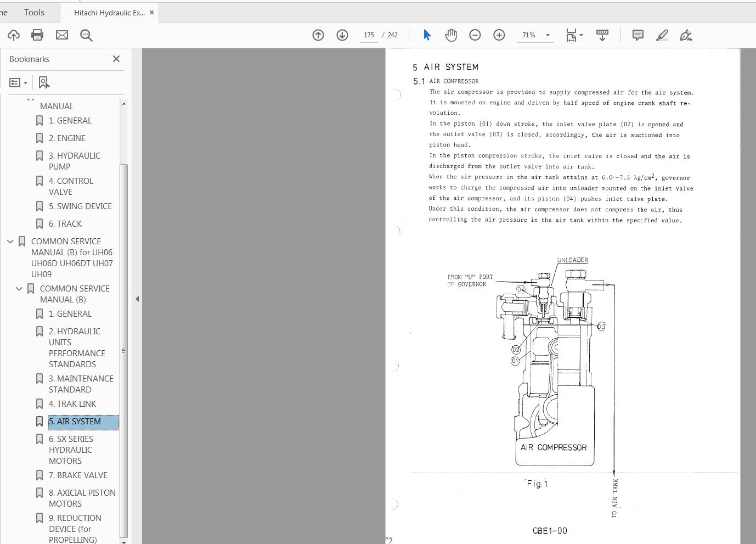Collapse COMMON SERVICE MANUAL (B) for UH06 bookmark
This screenshot has height=544, width=756.
[x=10, y=242]
